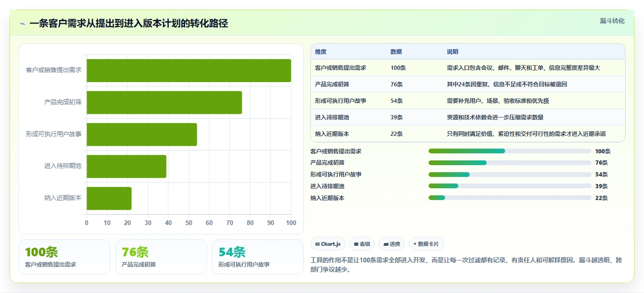
Task: Click the title 一条客户需求从提出到进入版本计划的转化路径
Action: pyautogui.click(x=129, y=23)
